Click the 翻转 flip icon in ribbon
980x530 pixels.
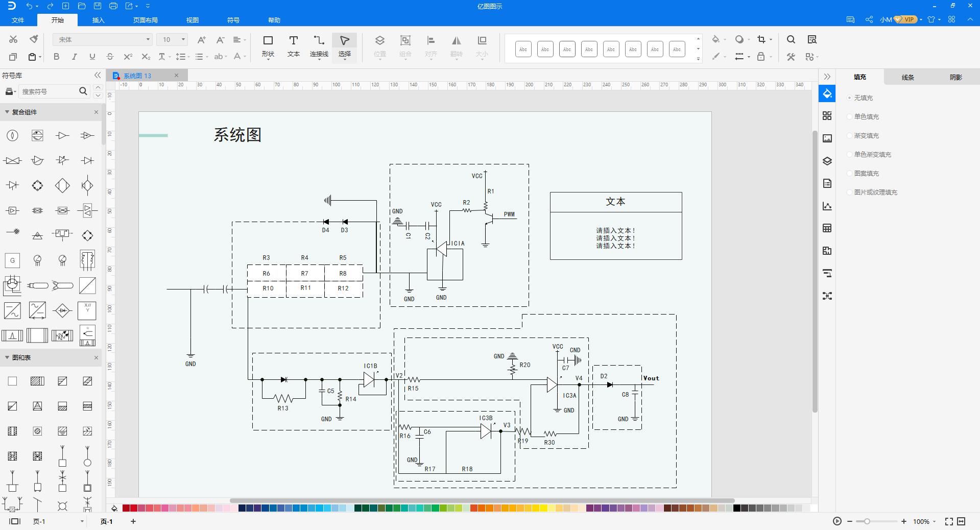[456, 46]
